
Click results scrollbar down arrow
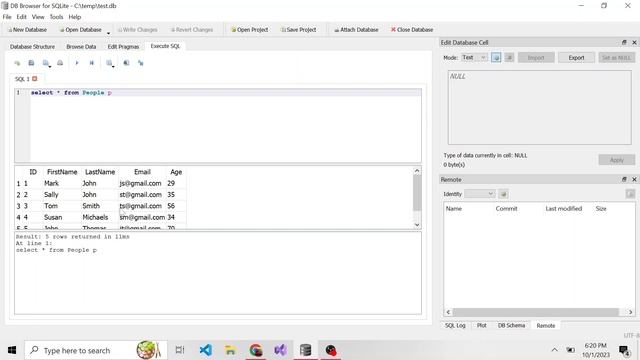coord(417,224)
